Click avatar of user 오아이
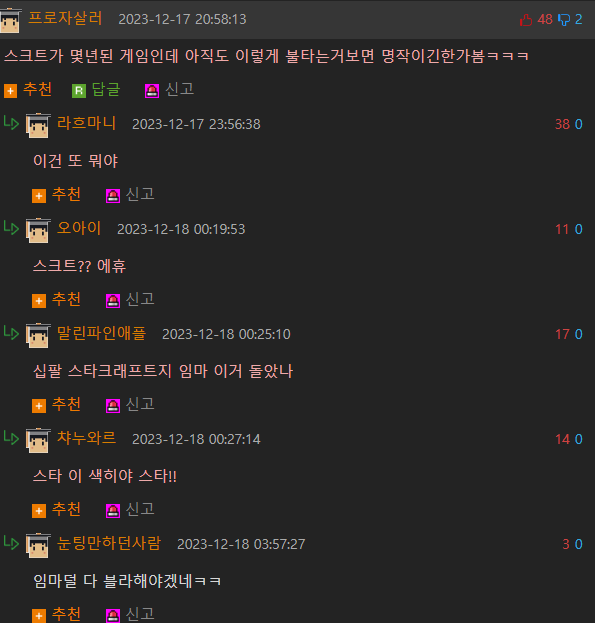The image size is (595, 623). tap(38, 230)
